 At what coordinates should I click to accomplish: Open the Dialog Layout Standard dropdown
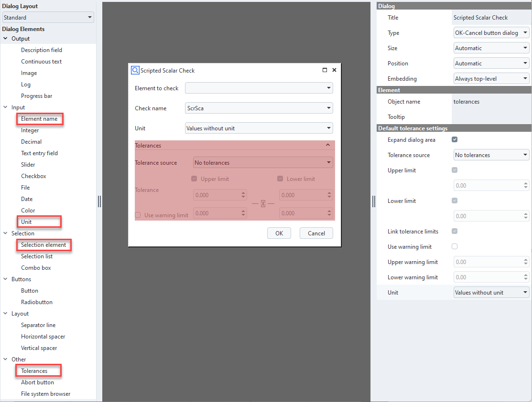coord(48,18)
